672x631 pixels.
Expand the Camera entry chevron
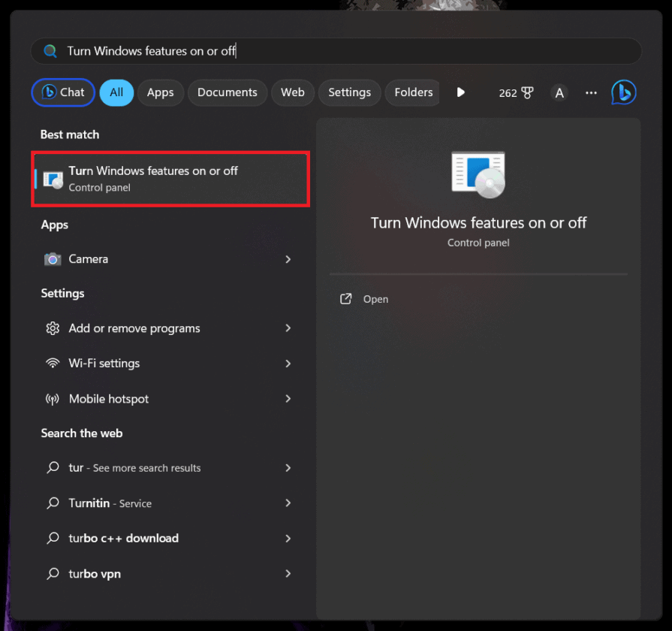point(288,258)
